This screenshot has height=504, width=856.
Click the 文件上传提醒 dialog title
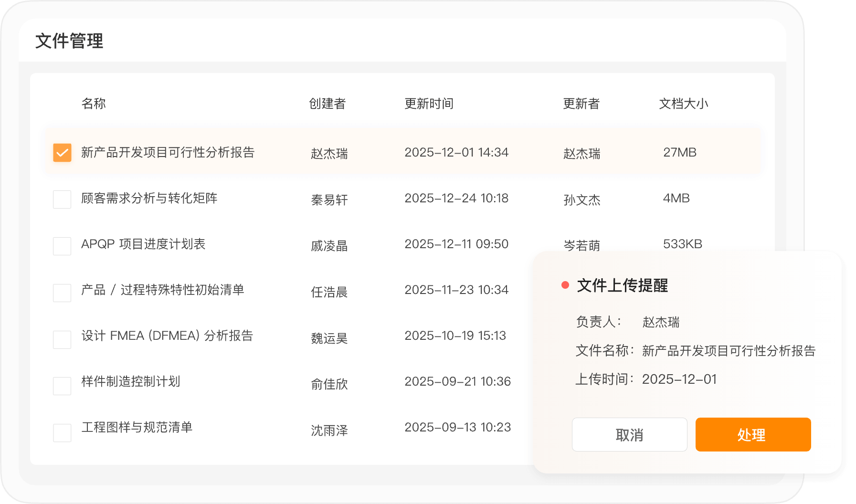(x=622, y=285)
